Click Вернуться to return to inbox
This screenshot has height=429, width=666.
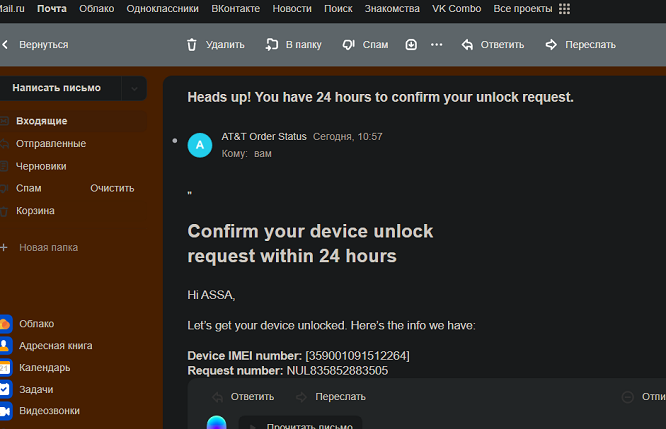(x=44, y=45)
